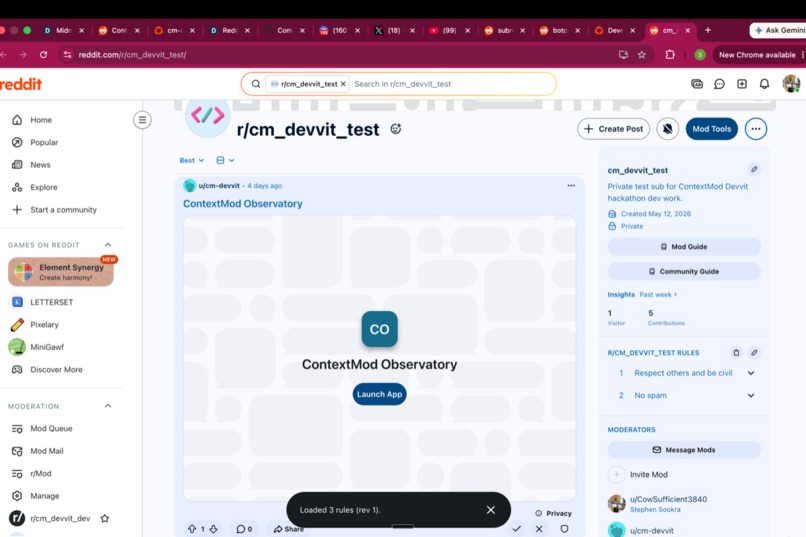This screenshot has width=806, height=537.
Task: Collapse the Games on Reddit section
Action: click(x=108, y=245)
